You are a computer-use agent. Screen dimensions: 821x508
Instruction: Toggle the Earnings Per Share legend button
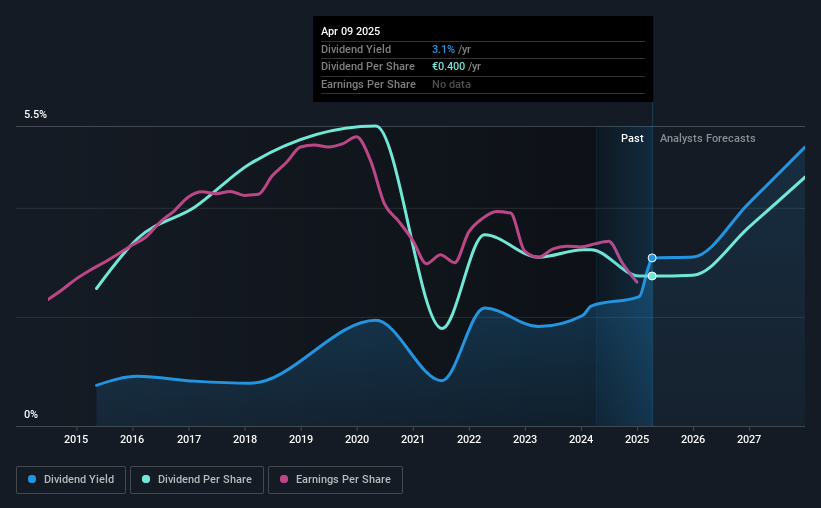tap(335, 480)
